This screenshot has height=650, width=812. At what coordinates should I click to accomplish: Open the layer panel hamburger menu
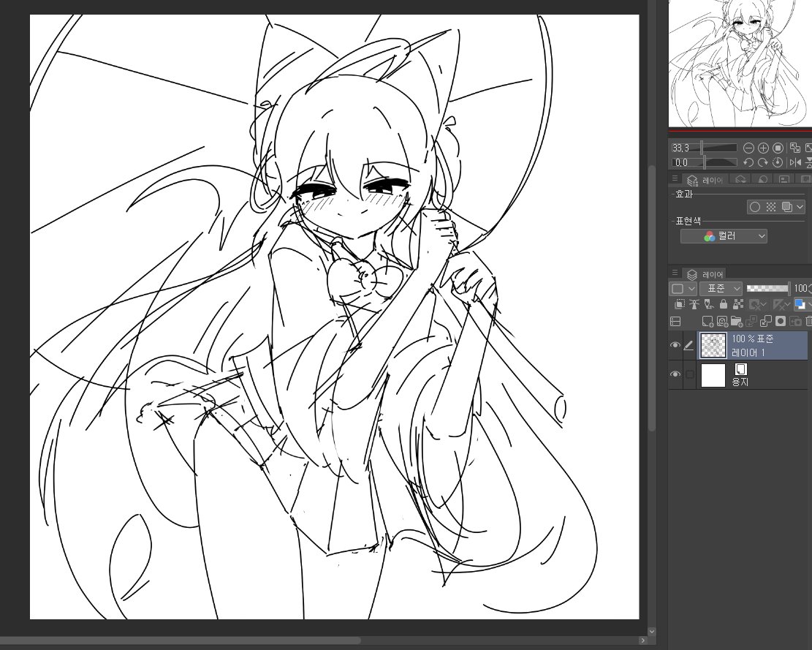coord(675,273)
